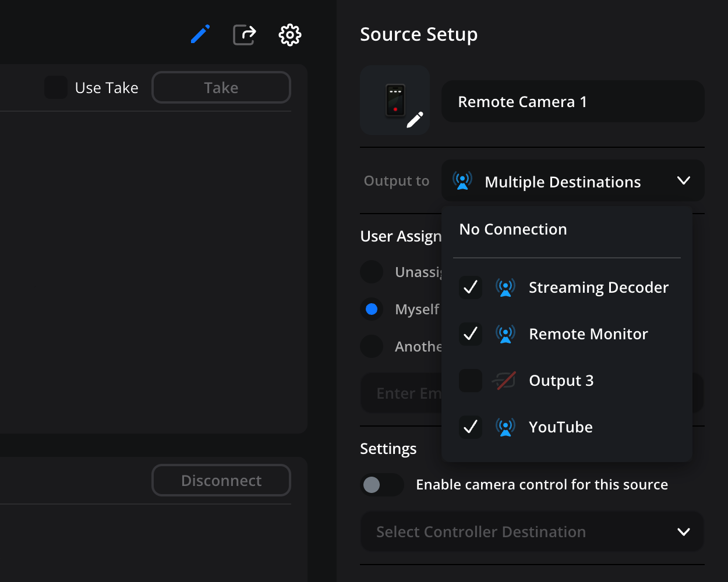Click the broadcast icon beside Multiple Destinations
728x582 pixels.
coord(462,180)
